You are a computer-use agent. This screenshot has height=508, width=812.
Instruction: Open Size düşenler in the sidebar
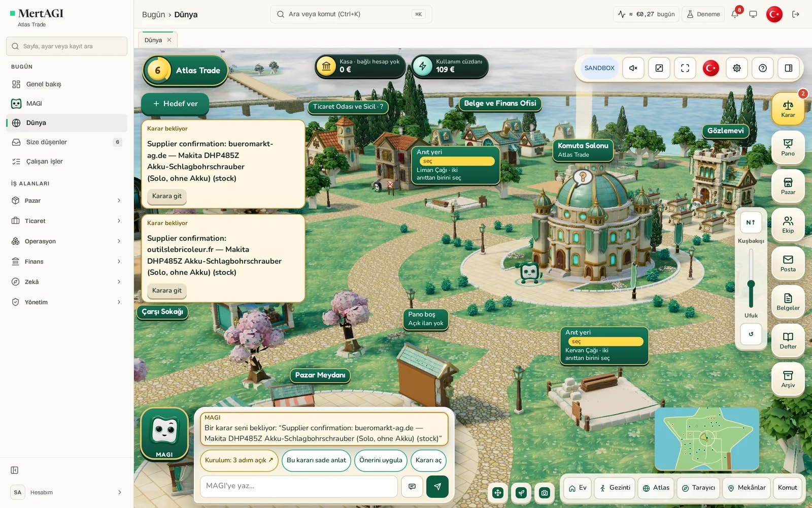pyautogui.click(x=66, y=142)
